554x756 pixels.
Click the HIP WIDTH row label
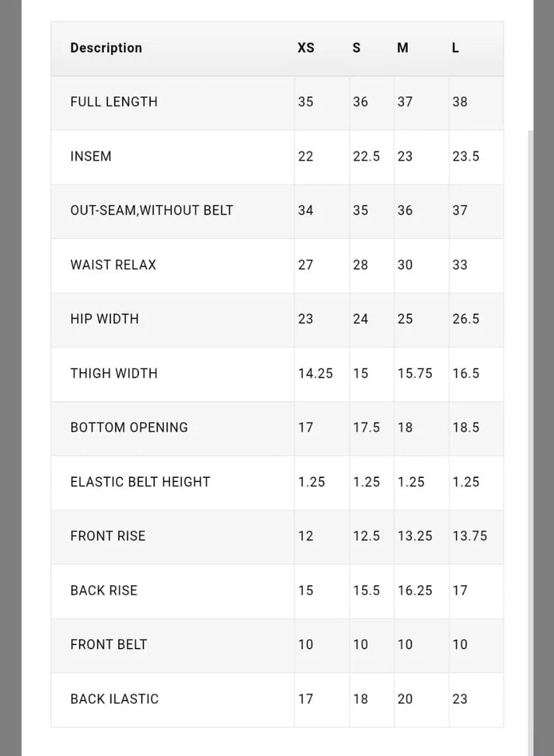tap(105, 319)
